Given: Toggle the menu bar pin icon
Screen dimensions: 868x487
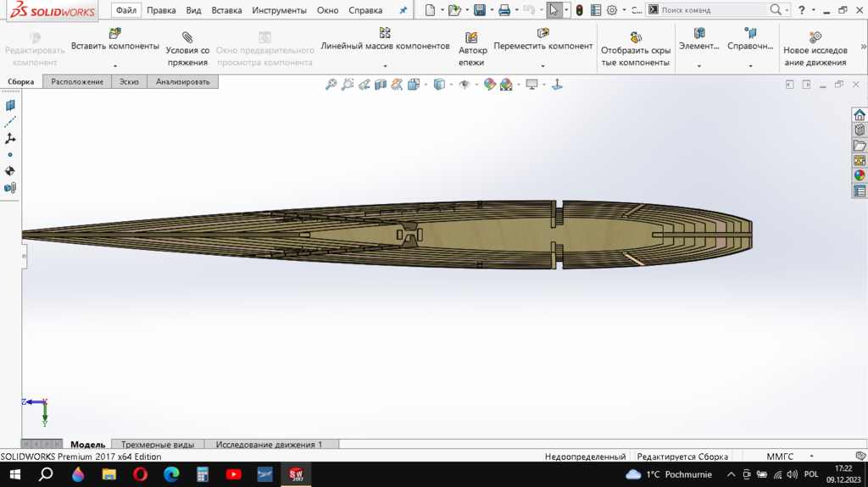Looking at the screenshot, I should [403, 10].
